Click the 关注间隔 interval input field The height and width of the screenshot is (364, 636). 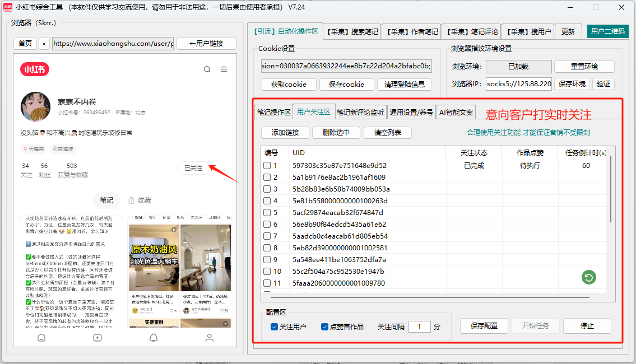pos(420,326)
